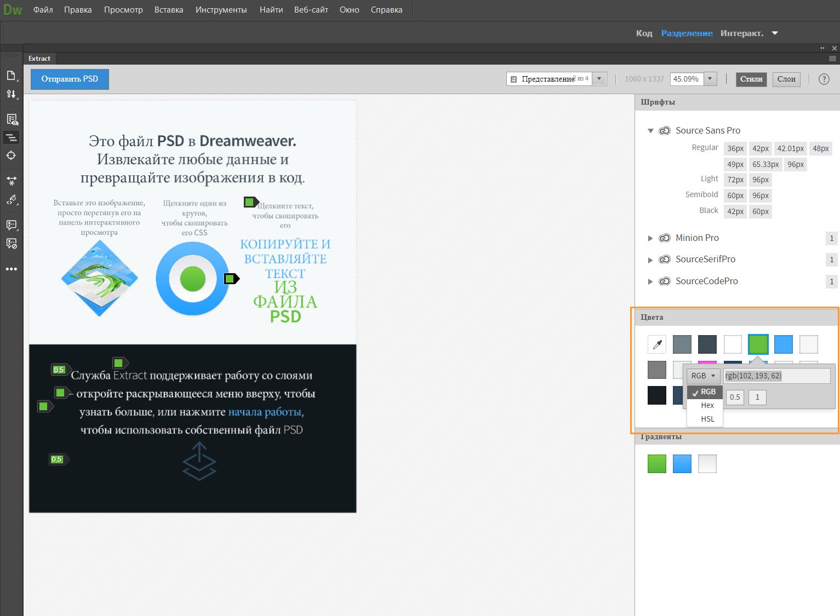Toggle the Стили panel button
The height and width of the screenshot is (616, 840).
pos(751,79)
